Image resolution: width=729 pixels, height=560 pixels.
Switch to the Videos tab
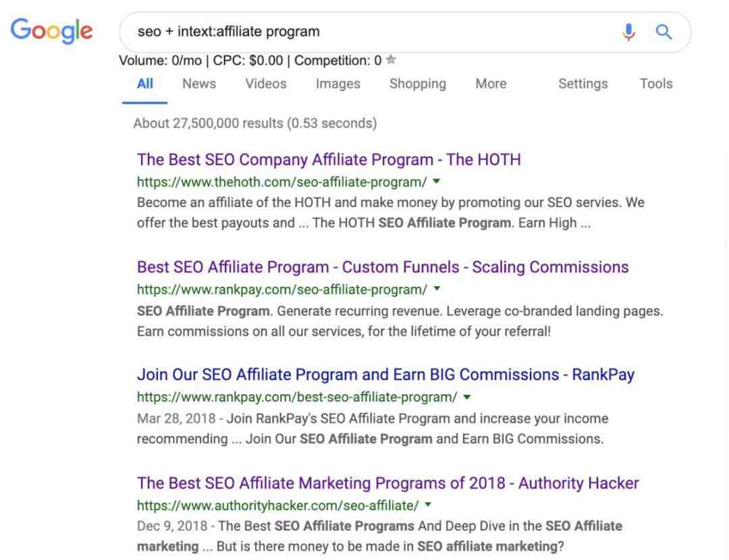point(266,84)
